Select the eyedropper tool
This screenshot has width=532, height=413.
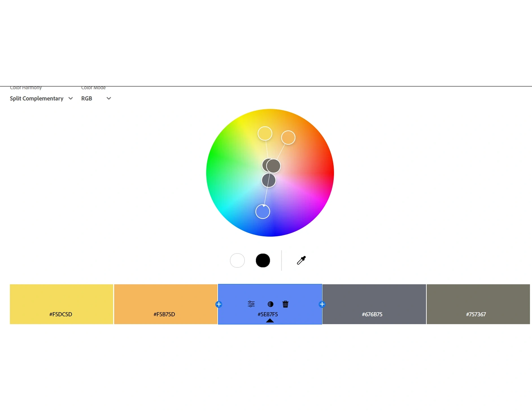point(301,260)
